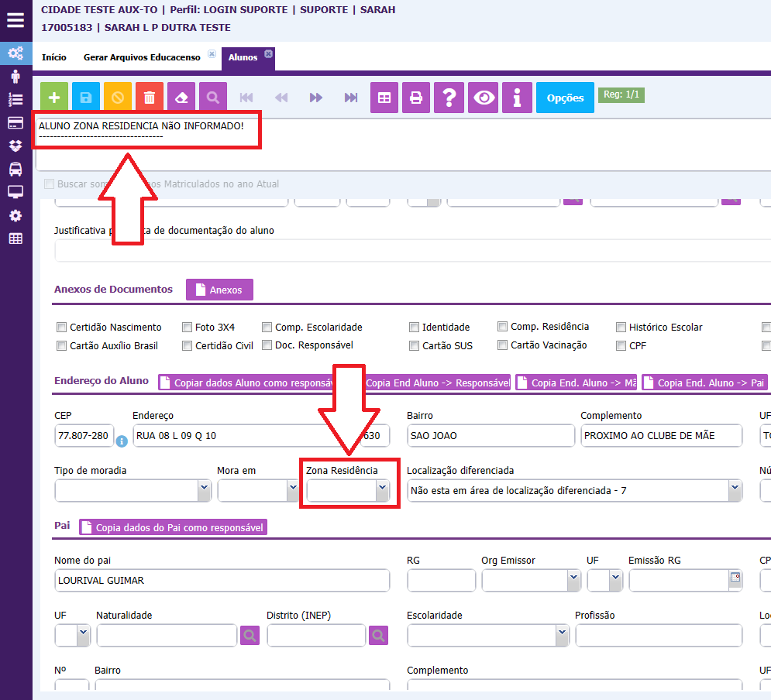Click the Nome do pai input field

point(222,581)
